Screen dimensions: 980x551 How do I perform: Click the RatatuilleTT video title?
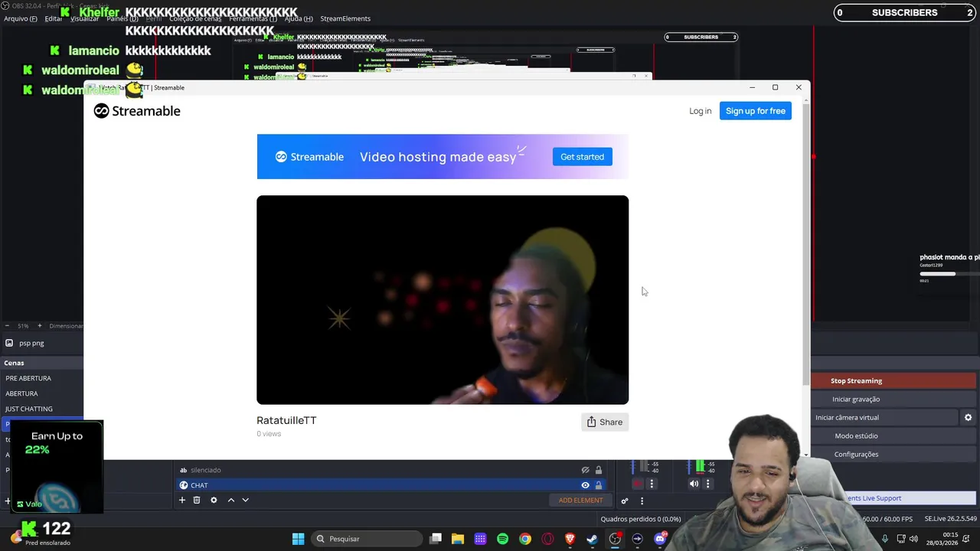click(286, 420)
